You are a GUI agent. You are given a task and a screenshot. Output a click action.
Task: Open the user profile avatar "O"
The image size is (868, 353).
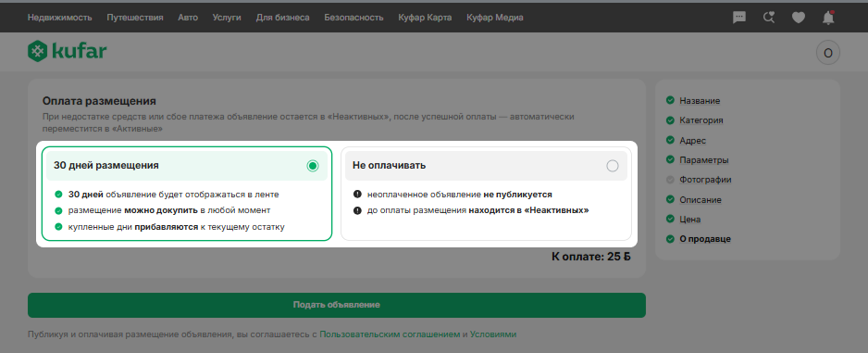827,53
